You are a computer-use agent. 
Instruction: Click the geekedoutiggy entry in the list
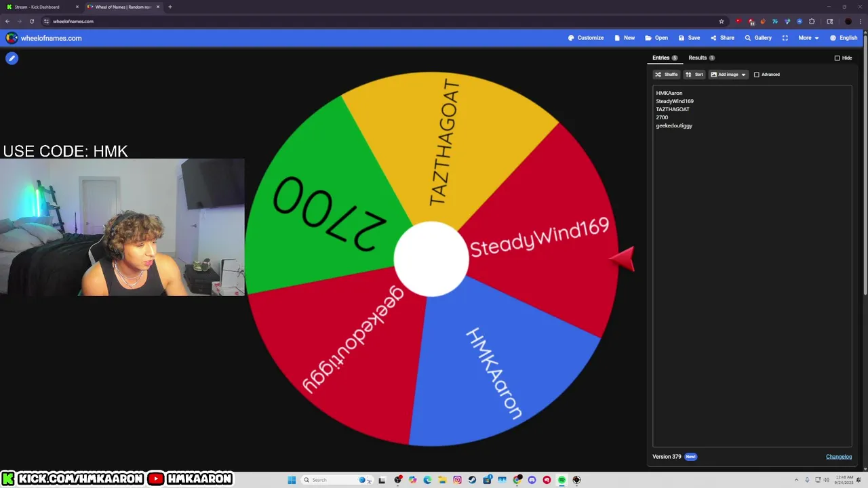coord(674,125)
